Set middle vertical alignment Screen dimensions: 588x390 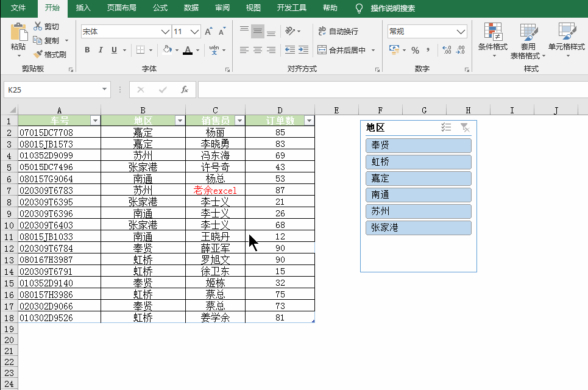click(258, 32)
